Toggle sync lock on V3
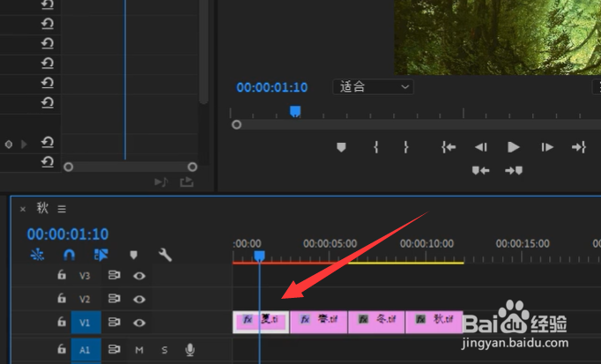601x364 pixels. tap(114, 275)
